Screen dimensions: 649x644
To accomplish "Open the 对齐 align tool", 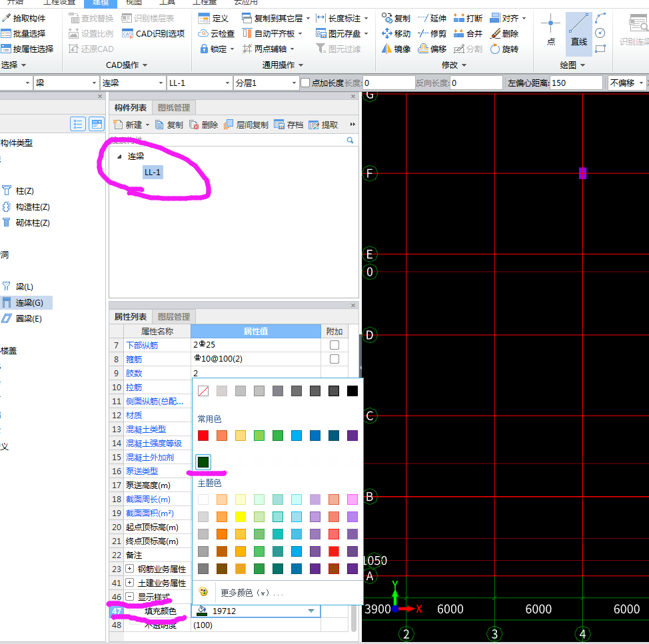I will [508, 18].
